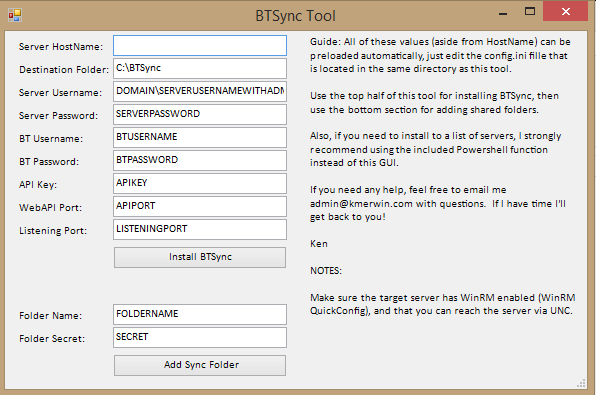Click the 'Server HostName:' label
The width and height of the screenshot is (596, 395).
coord(61,47)
